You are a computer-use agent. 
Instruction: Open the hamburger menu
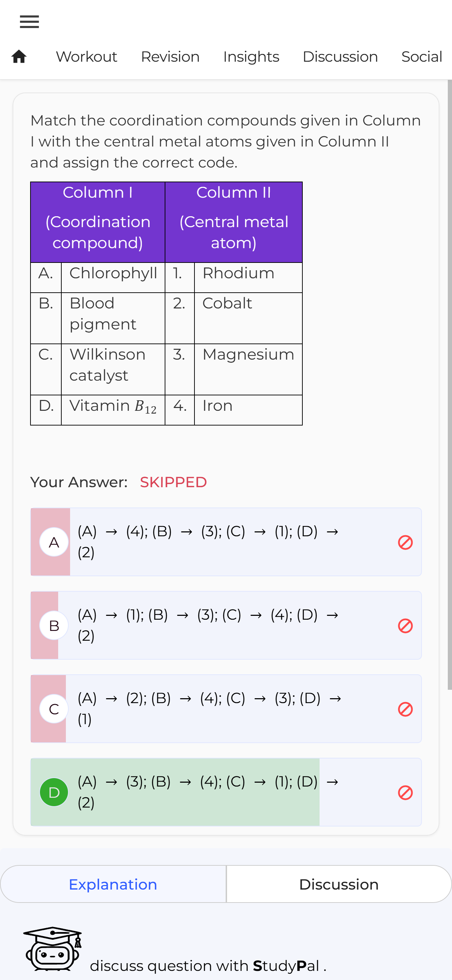click(x=29, y=22)
